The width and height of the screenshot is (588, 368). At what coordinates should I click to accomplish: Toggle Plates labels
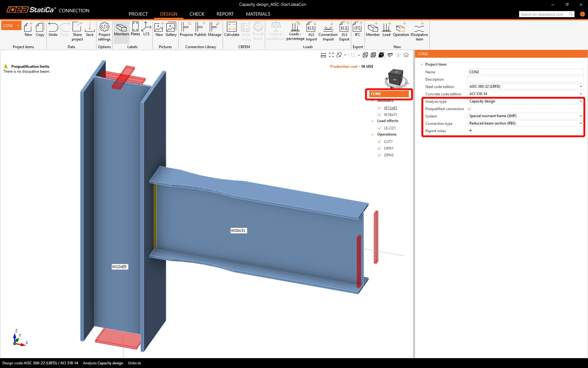click(x=135, y=29)
